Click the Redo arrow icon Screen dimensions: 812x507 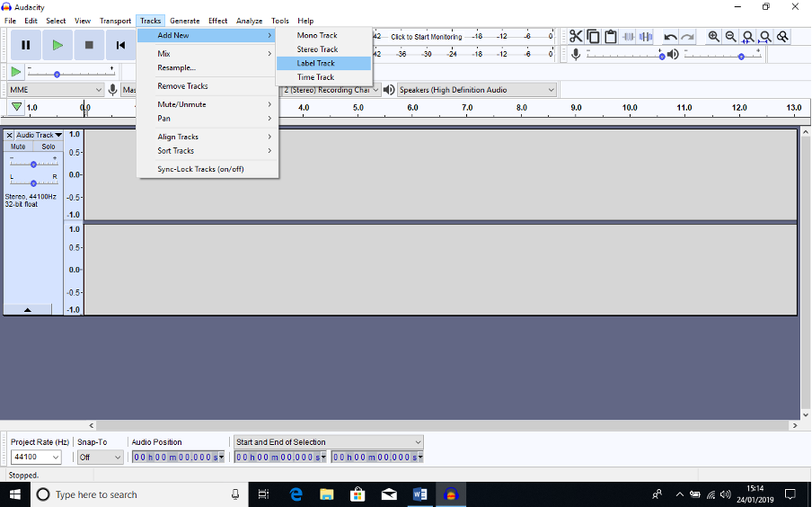pos(687,36)
